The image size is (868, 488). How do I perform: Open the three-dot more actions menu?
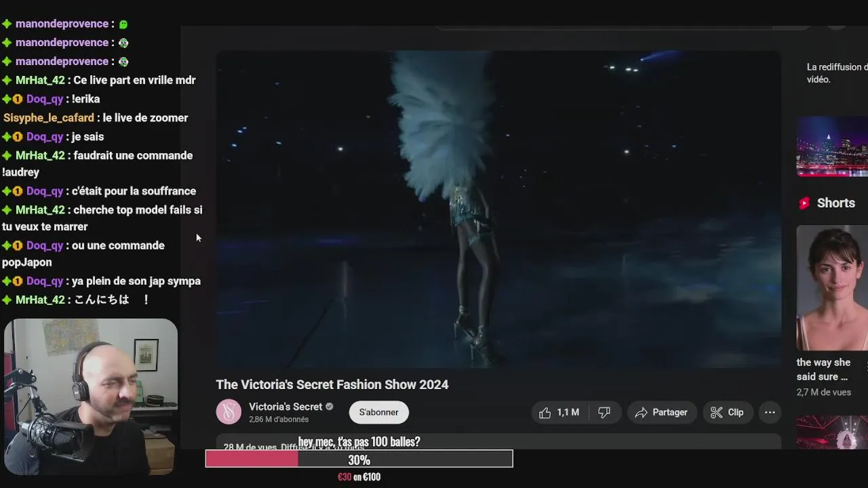770,412
